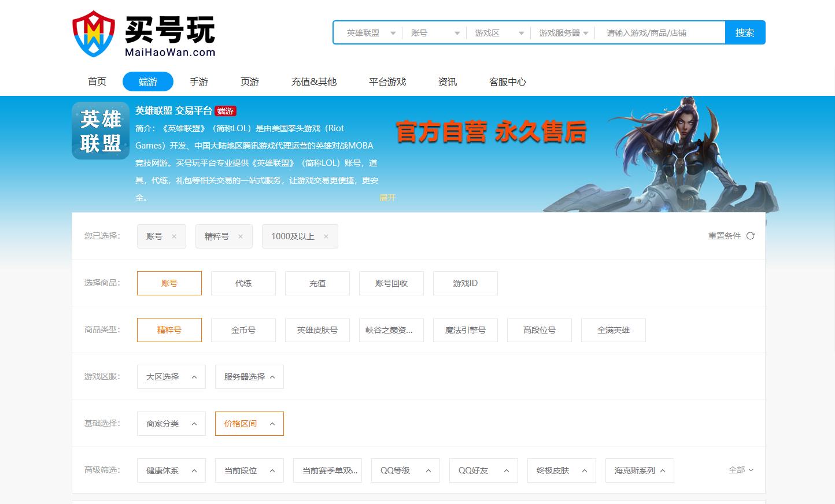Click the MaiHaoWan shield logo
835x504 pixels.
click(x=94, y=34)
